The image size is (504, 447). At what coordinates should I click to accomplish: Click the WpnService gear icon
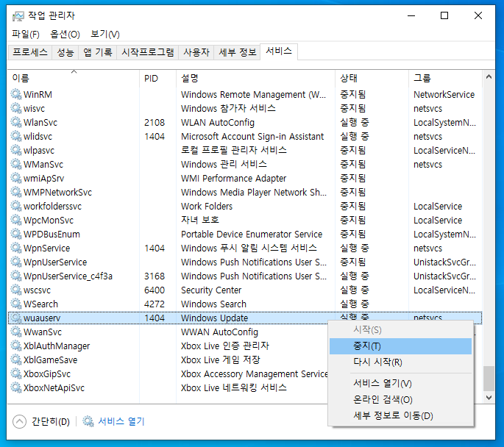pos(16,248)
